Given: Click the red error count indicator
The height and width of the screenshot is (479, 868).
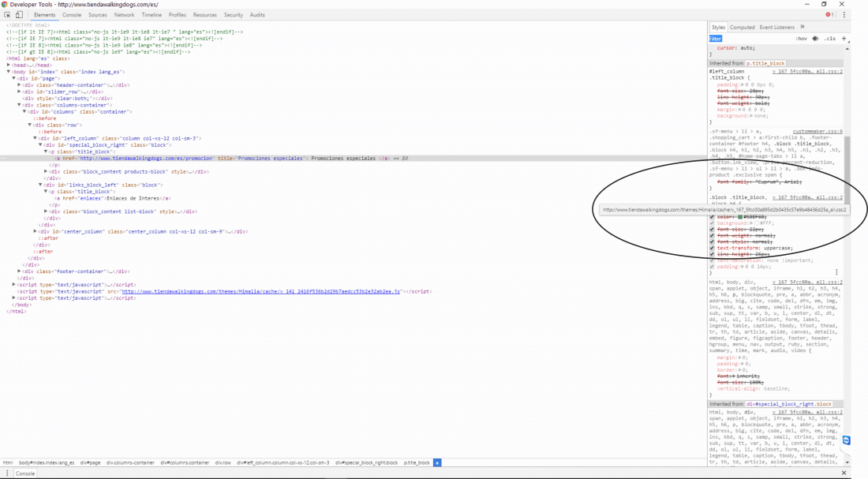Looking at the screenshot, I should pos(829,15).
